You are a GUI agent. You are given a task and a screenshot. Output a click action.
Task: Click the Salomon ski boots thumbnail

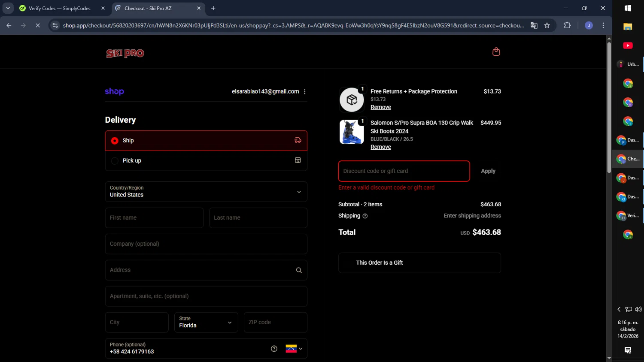[352, 132]
